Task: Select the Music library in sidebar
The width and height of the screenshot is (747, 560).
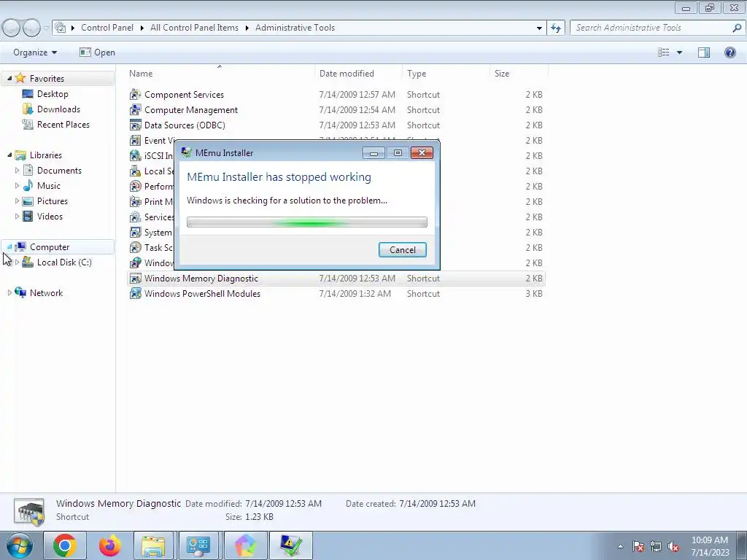Action: 48,185
